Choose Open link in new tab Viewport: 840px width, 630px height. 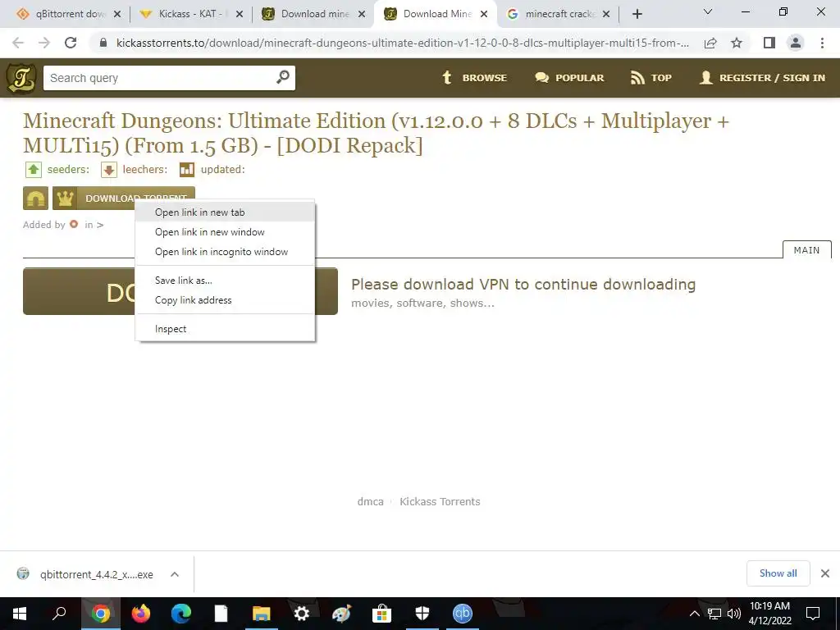225,212
